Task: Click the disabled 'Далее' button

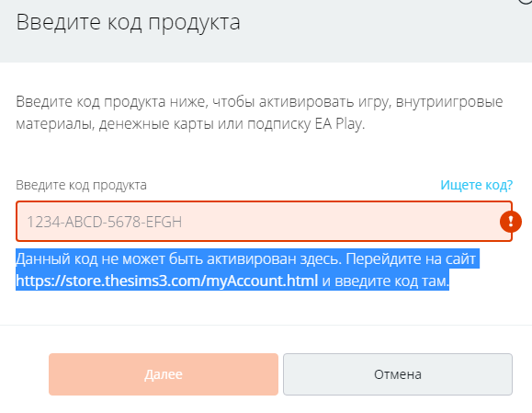Action: [x=164, y=374]
